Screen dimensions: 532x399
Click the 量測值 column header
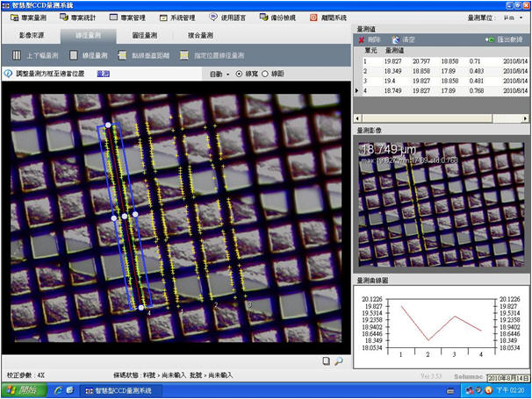tap(394, 51)
